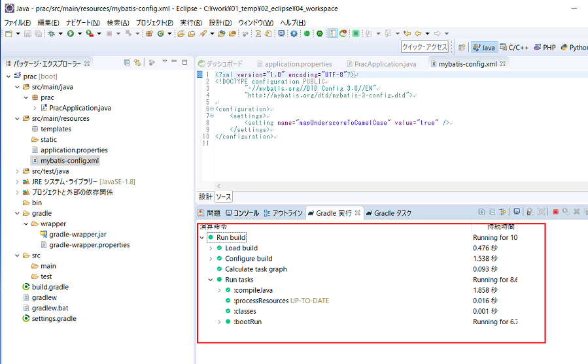This screenshot has width=588, height=364.
Task: Switch to the コンソール tab
Action: 242,213
